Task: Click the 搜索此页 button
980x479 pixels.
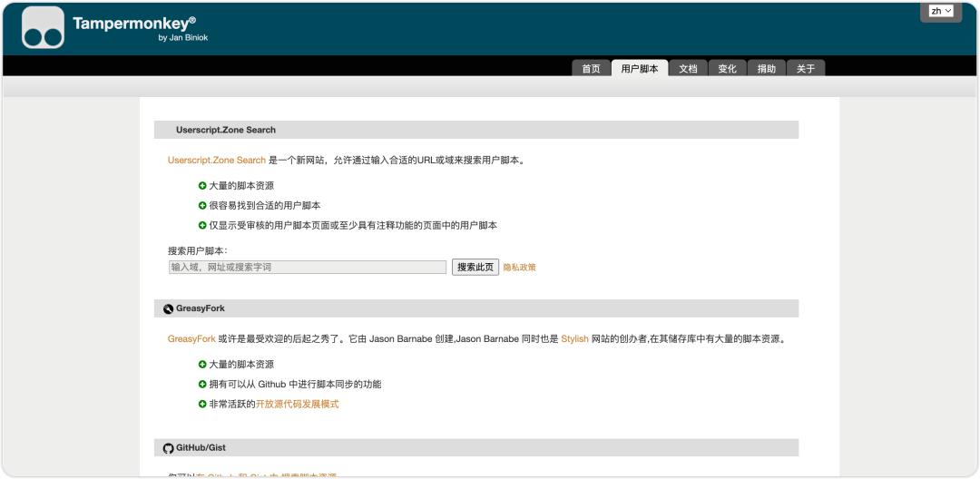Action: (x=475, y=268)
